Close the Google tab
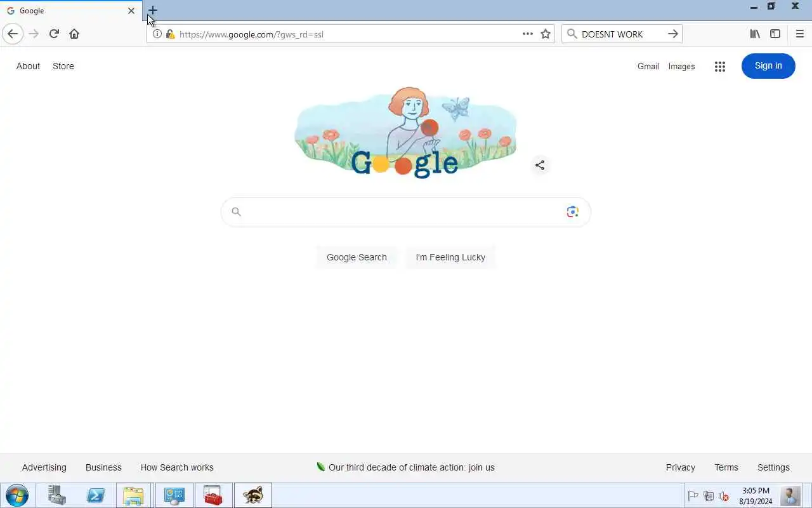This screenshot has height=508, width=812. (x=131, y=11)
